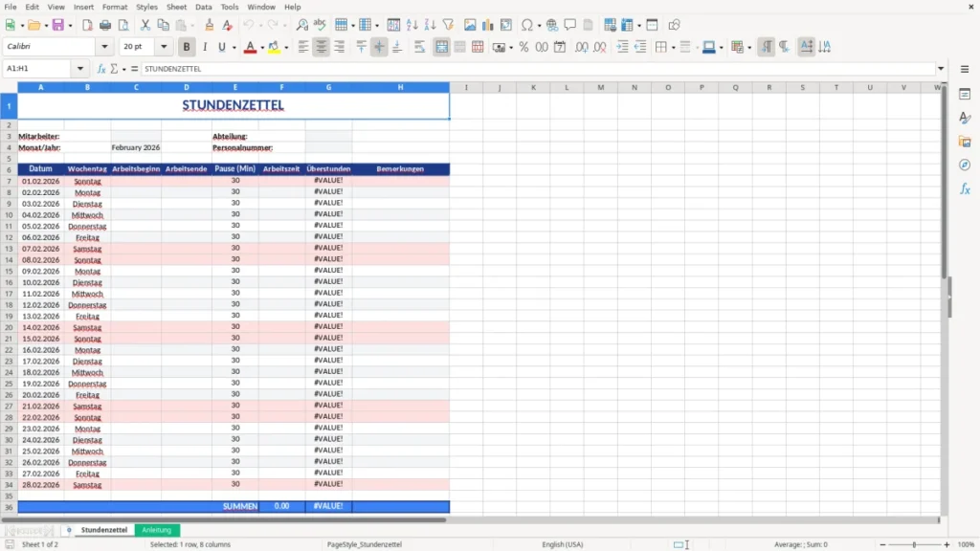
Task: Click the Insert Chart icon
Action: pos(487,25)
